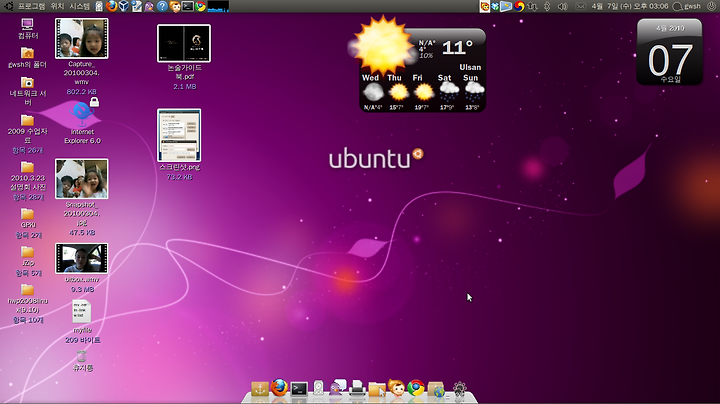This screenshot has height=404, width=720.
Task: Click the system monitor graph applet
Action: point(218,6)
